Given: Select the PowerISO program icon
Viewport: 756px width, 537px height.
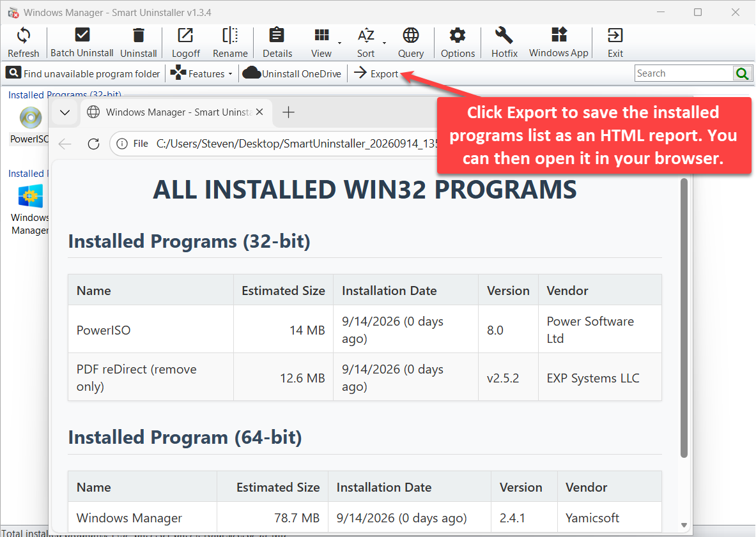Looking at the screenshot, I should [x=31, y=117].
